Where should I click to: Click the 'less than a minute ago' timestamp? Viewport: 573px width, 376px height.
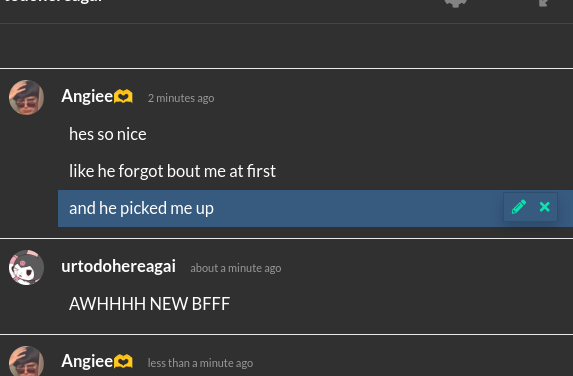pos(200,363)
